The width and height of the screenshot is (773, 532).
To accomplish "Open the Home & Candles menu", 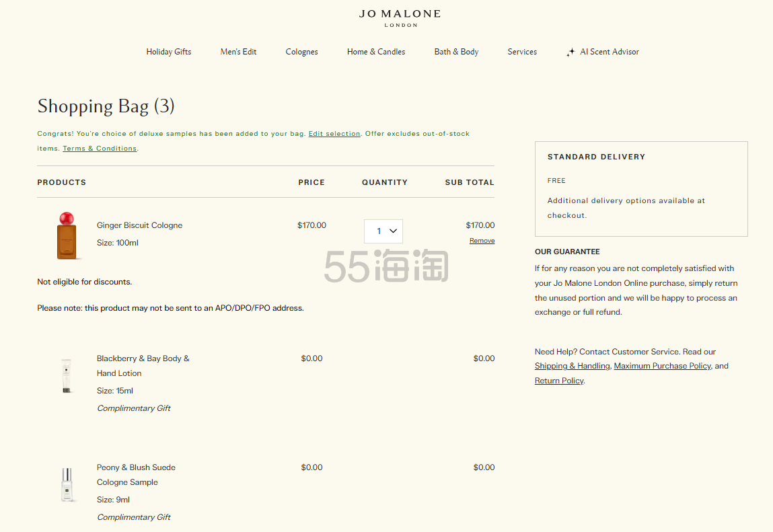I will point(376,52).
